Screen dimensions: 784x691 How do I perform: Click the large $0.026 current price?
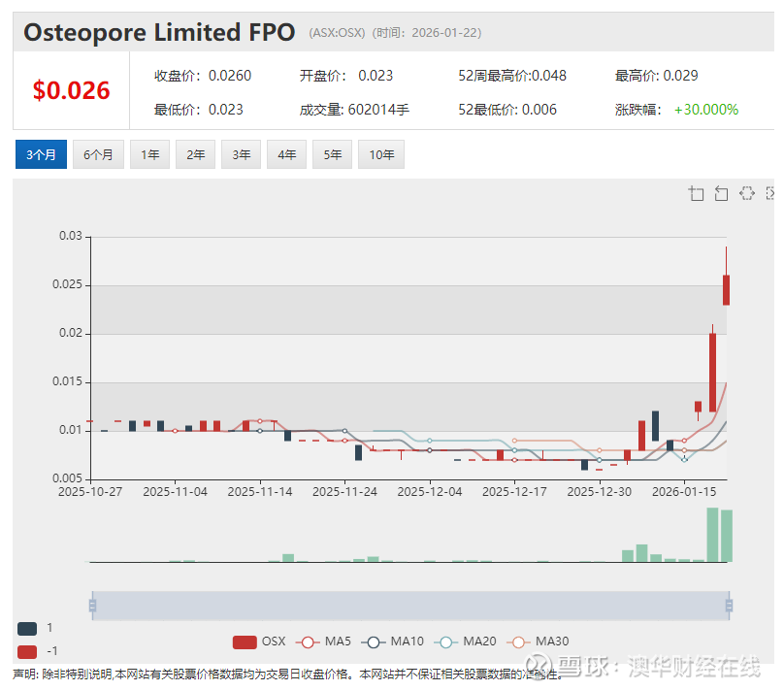pyautogui.click(x=72, y=90)
